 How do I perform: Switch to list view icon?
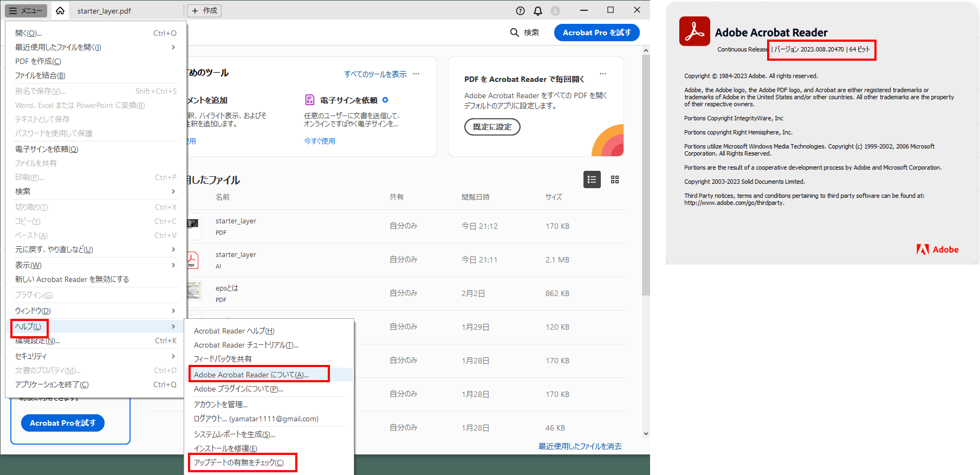tap(592, 179)
